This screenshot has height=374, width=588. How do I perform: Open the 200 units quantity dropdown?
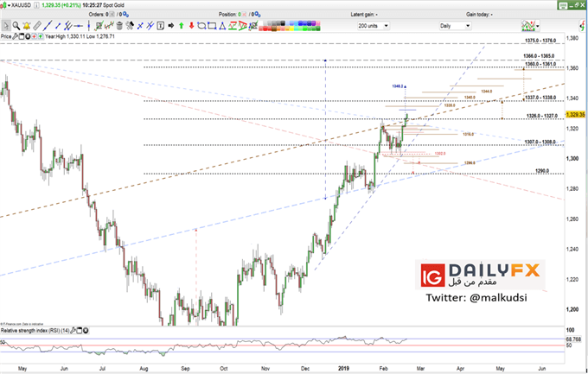coord(374,26)
